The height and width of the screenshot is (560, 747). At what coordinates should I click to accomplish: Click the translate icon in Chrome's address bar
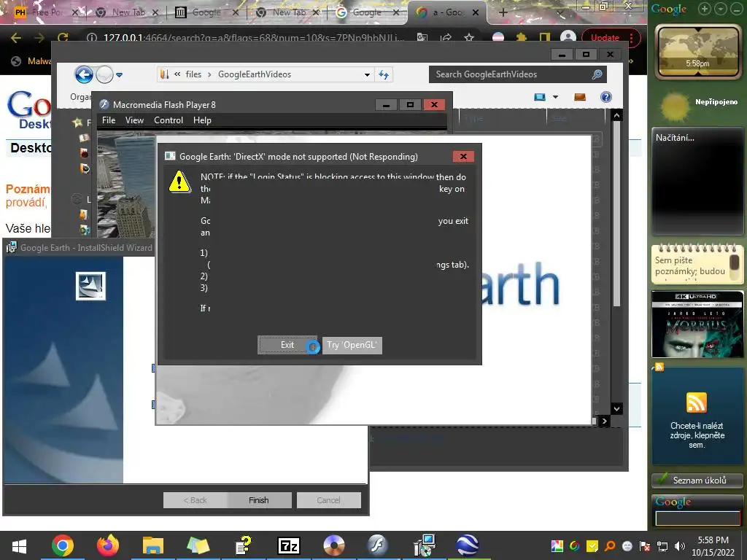(422, 38)
